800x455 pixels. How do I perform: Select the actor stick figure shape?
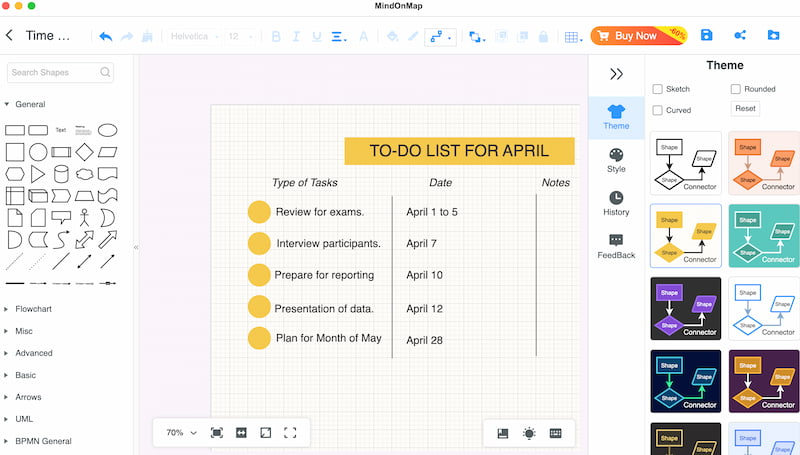84,218
